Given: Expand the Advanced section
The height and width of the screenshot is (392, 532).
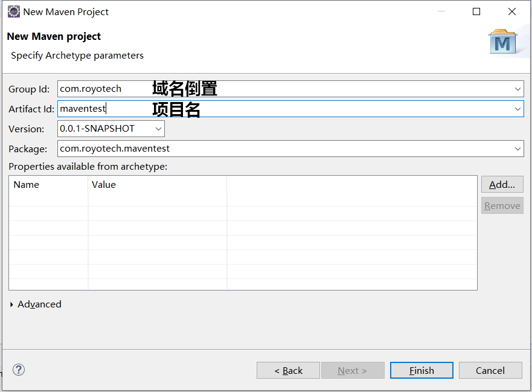Looking at the screenshot, I should coord(11,304).
